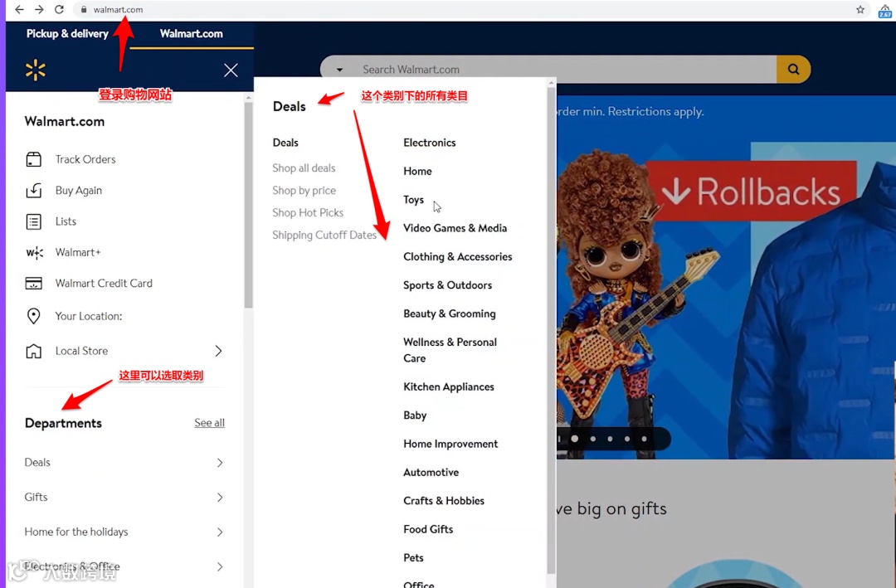Select Crafts & Hobbies category
Image resolution: width=896 pixels, height=588 pixels.
point(443,501)
